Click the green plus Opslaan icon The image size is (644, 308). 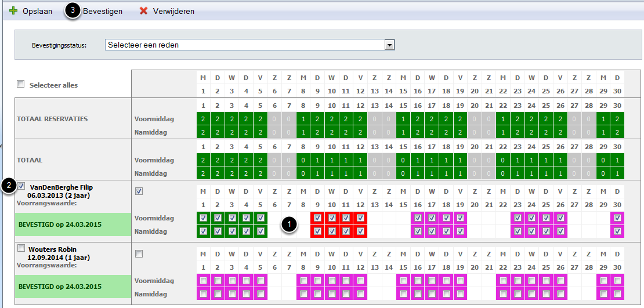click(x=14, y=11)
